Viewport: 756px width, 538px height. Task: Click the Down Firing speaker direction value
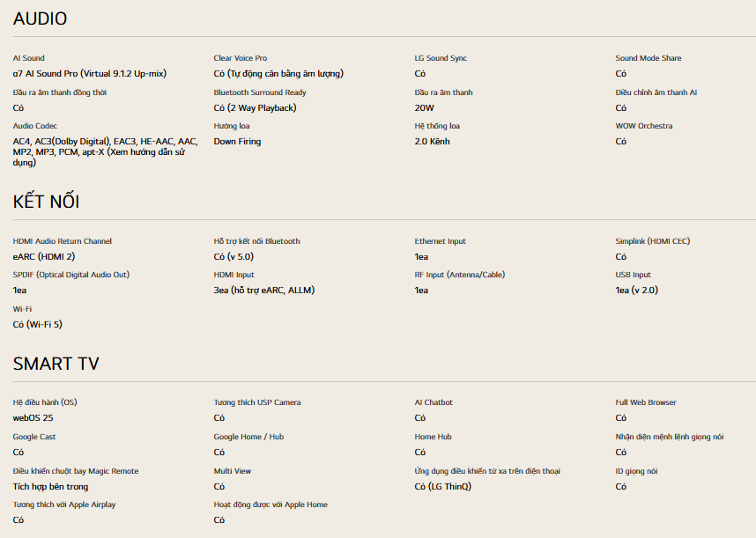(237, 142)
